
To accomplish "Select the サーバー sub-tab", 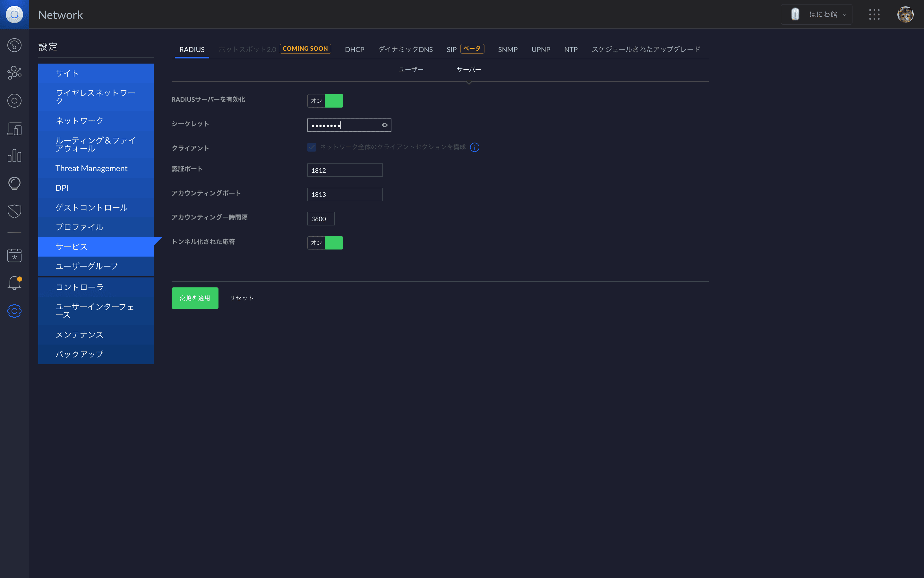I will (x=468, y=69).
